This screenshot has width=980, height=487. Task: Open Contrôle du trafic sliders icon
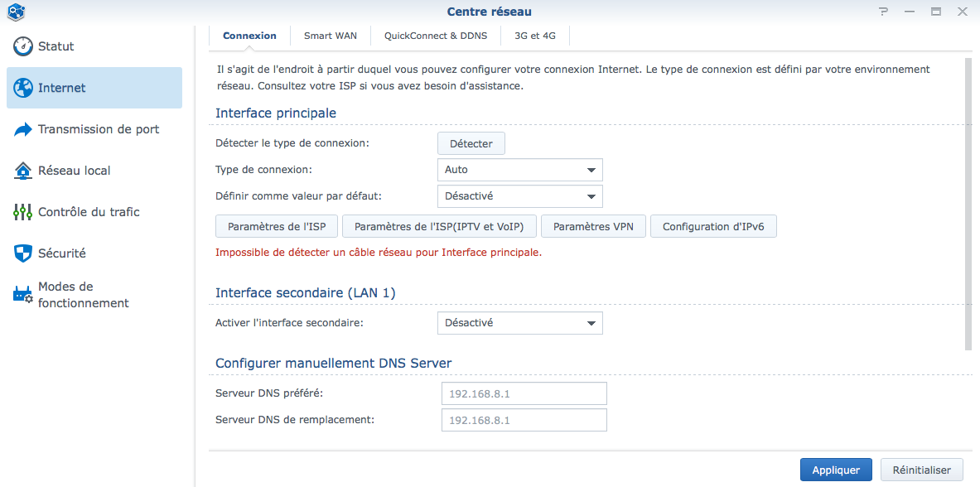pos(23,212)
